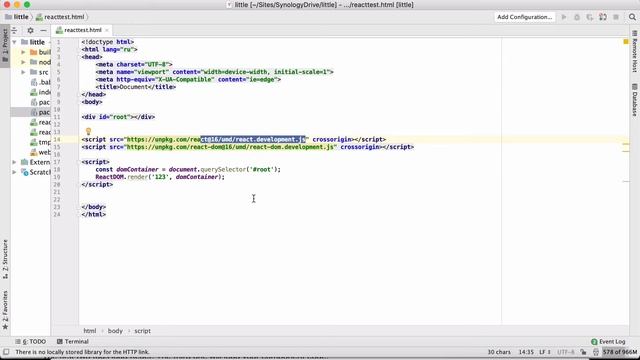Click LF line separator in status bar
Viewport: 640px width, 360px height.
[x=544, y=352]
